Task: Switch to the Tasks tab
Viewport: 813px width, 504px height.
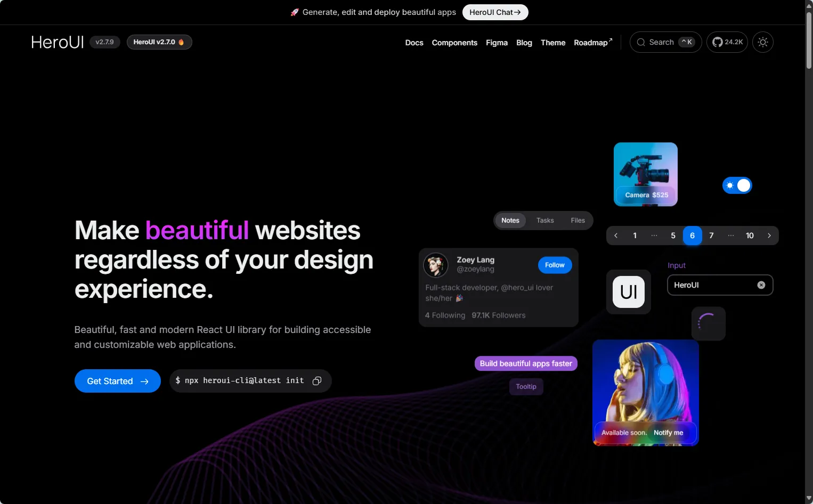Action: click(x=545, y=221)
